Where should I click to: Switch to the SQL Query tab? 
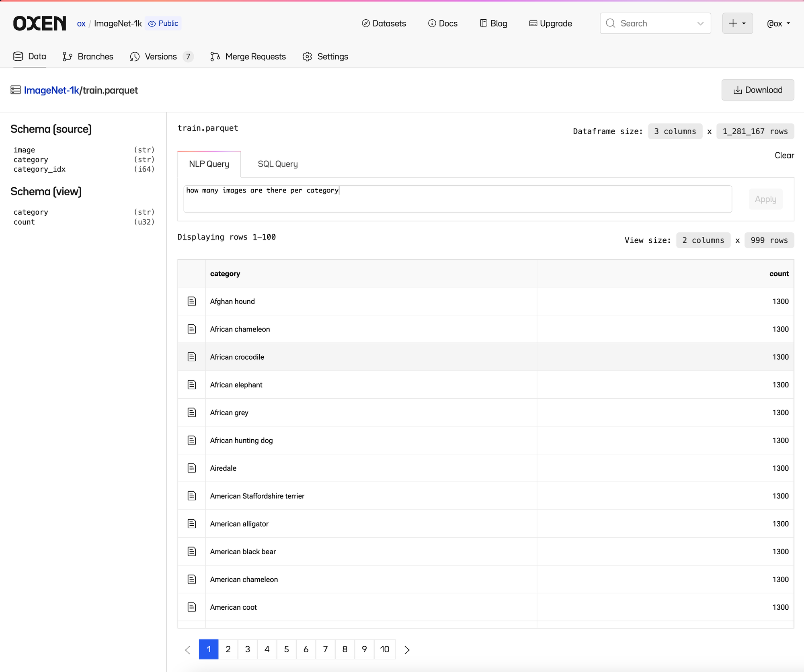(278, 164)
